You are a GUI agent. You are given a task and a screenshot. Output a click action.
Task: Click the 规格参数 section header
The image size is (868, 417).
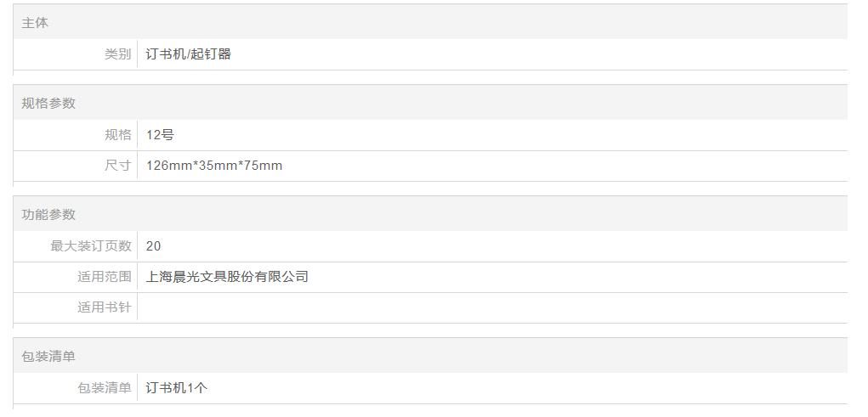48,103
